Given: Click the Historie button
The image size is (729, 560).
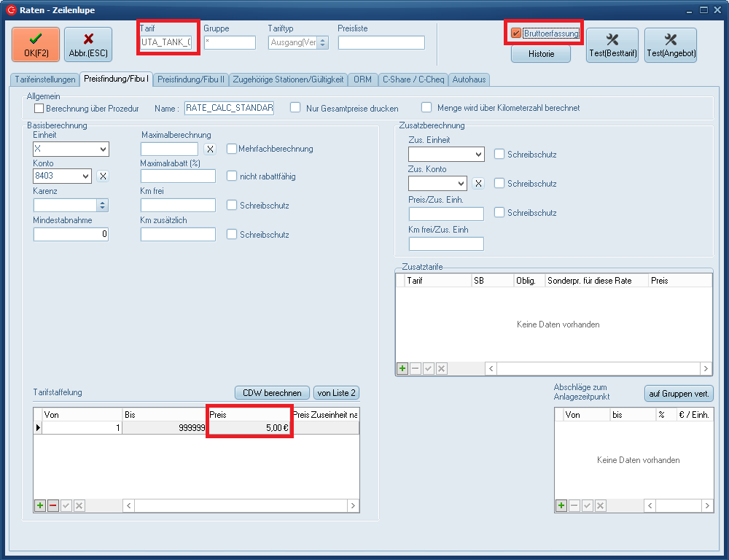Looking at the screenshot, I should (x=540, y=53).
